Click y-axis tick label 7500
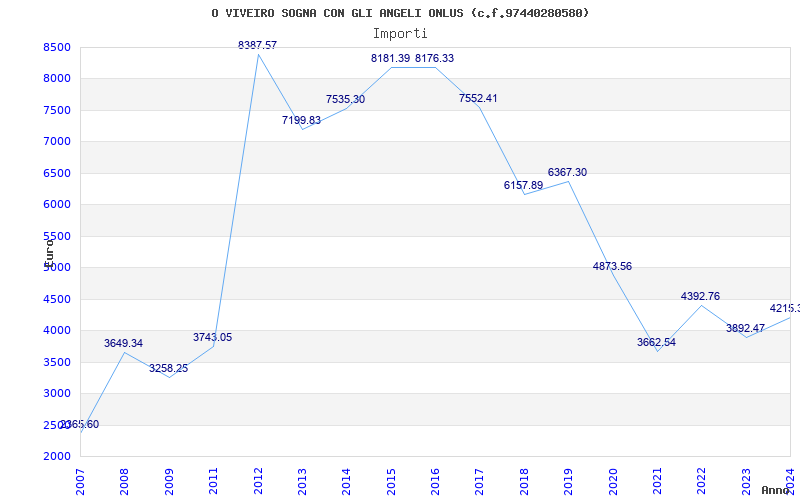Viewport: 800px width, 500px height. pos(57,110)
